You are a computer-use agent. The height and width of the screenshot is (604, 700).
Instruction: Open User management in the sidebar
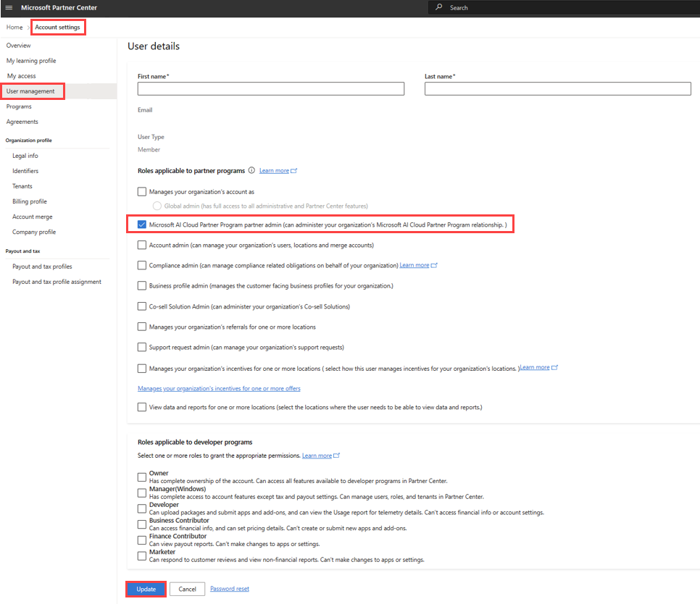tap(33, 91)
